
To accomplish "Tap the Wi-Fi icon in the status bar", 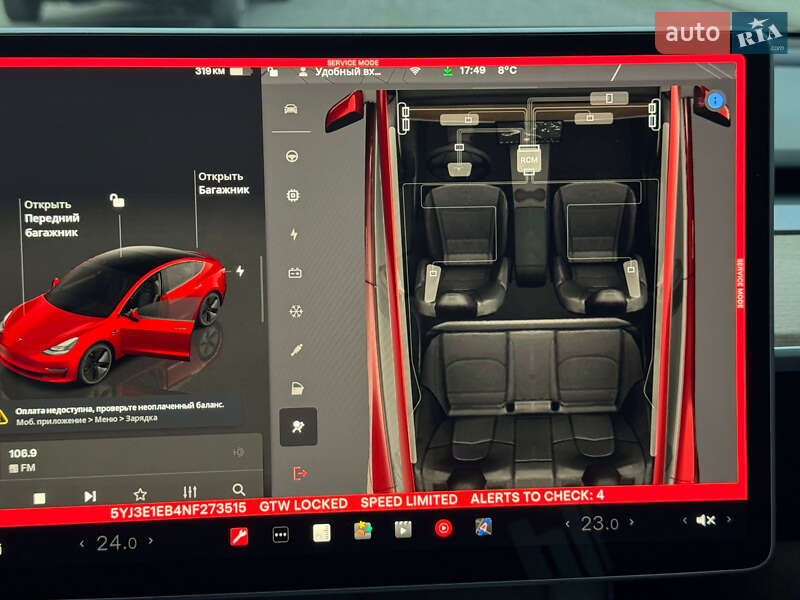I will pyautogui.click(x=416, y=70).
